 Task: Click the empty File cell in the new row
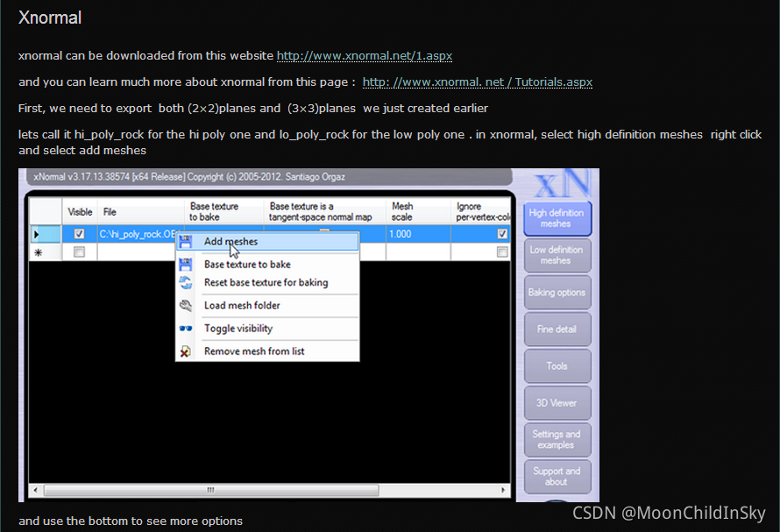tap(137, 252)
